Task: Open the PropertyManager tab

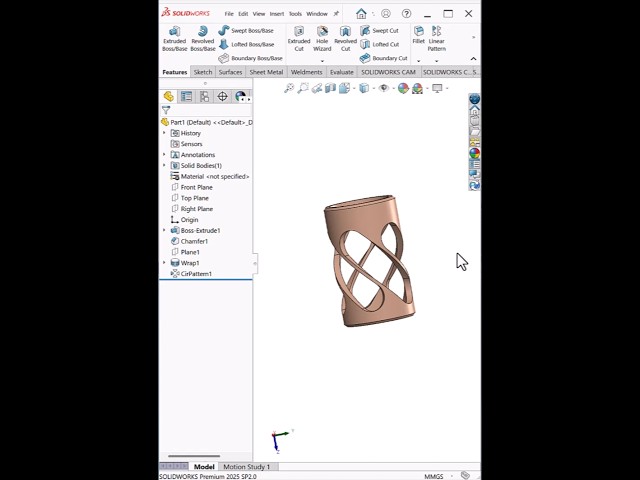Action: coord(187,97)
